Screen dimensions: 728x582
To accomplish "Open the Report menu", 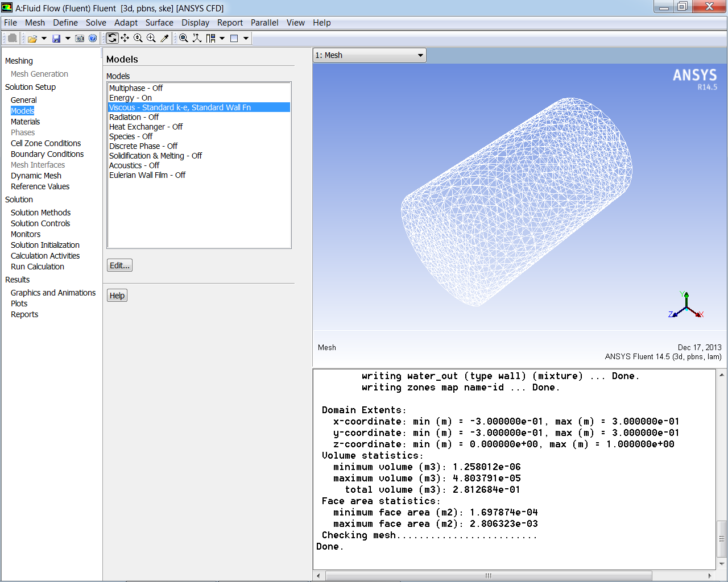I will coord(230,23).
